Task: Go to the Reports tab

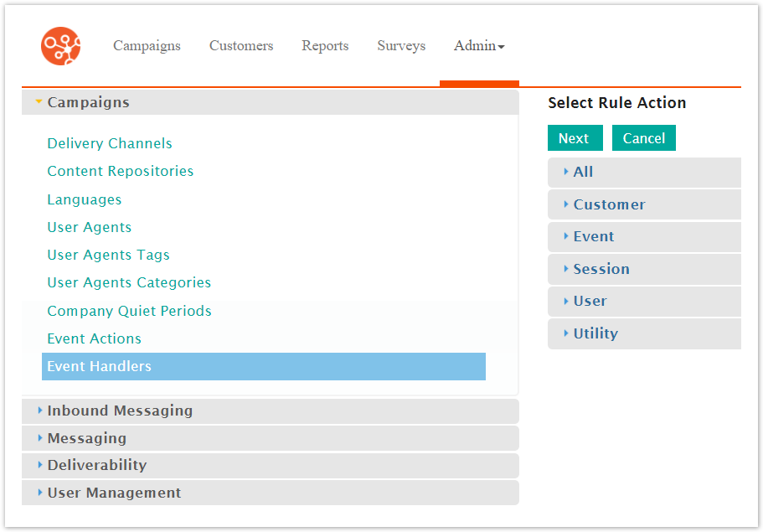Action: [325, 46]
